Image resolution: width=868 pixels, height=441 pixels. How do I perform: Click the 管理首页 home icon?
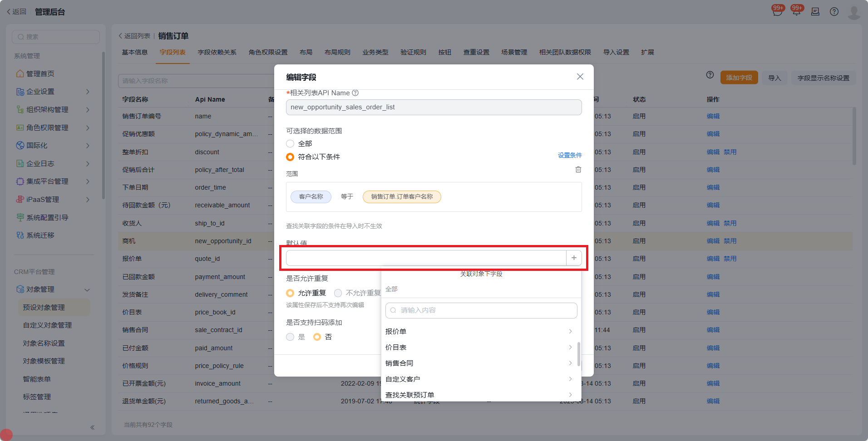pyautogui.click(x=20, y=73)
